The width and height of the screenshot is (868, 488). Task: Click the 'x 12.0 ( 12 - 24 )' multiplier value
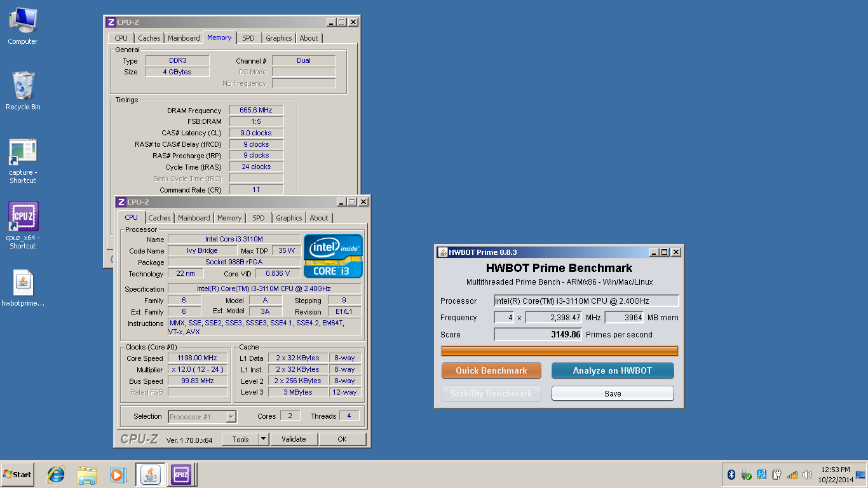point(198,369)
